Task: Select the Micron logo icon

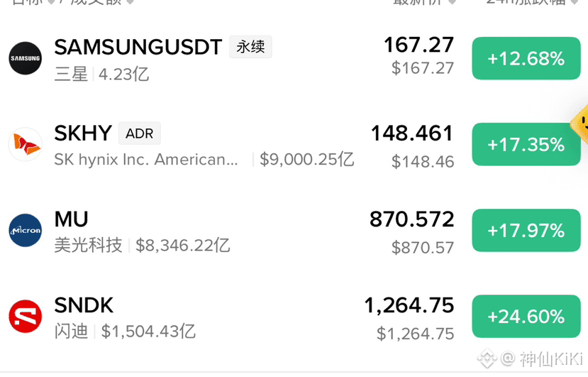Action: click(x=25, y=230)
